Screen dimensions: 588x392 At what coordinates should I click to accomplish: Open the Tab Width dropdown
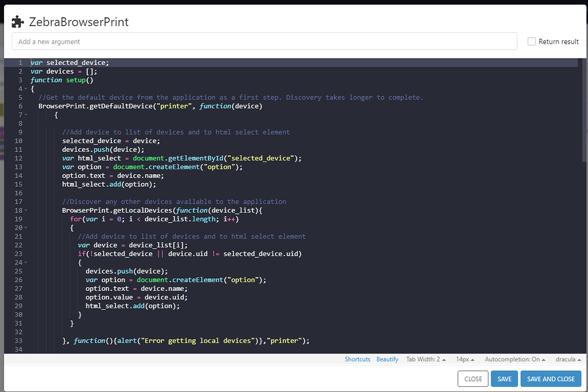[426, 359]
